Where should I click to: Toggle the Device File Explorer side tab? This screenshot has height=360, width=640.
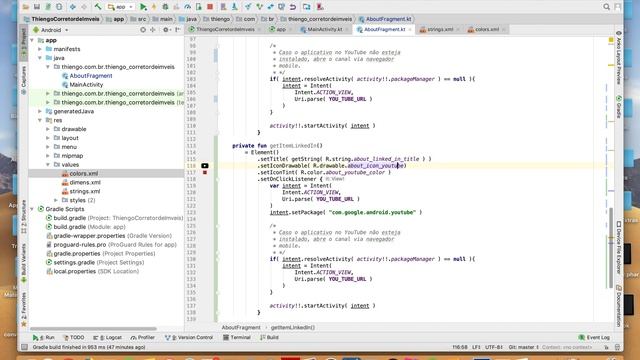[x=619, y=247]
